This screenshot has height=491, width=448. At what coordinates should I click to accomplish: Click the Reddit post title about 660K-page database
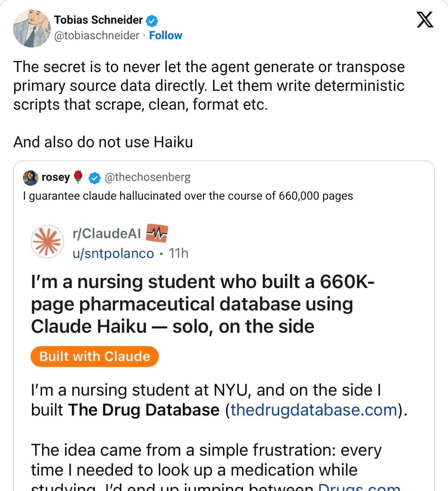(202, 304)
